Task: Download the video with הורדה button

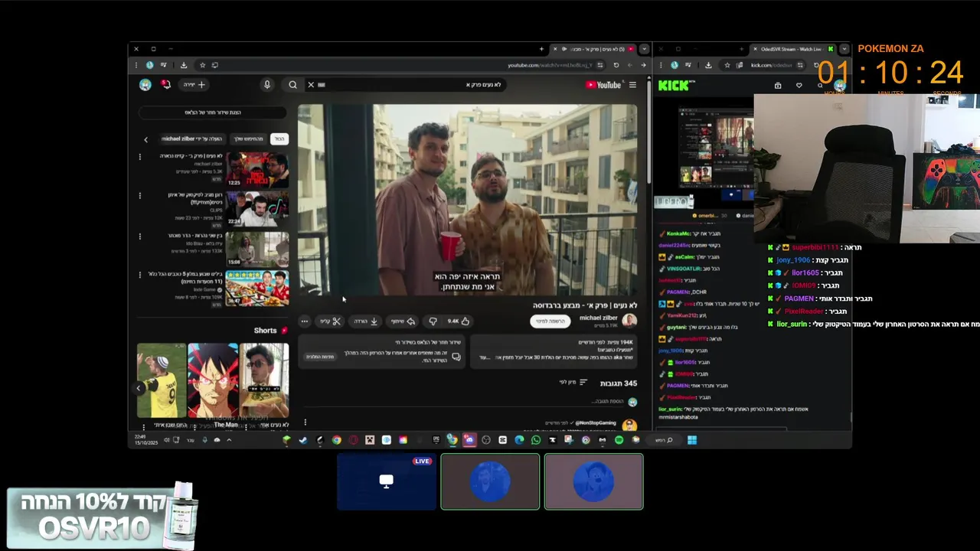Action: (x=366, y=321)
